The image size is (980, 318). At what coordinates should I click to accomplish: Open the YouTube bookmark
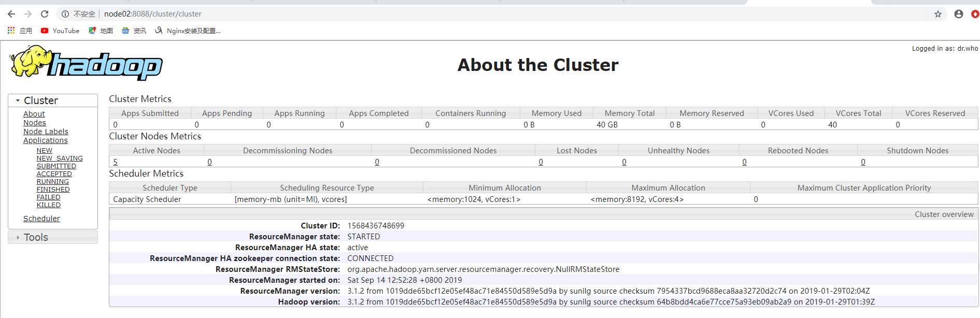click(60, 31)
